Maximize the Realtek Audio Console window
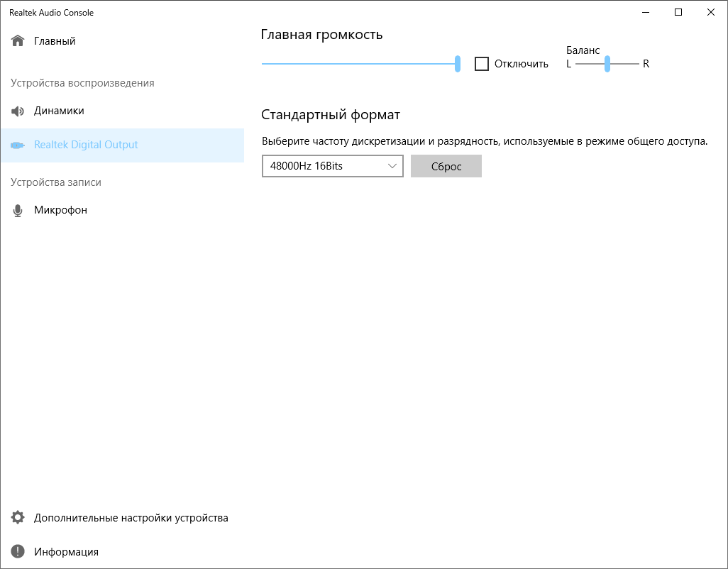 click(678, 12)
